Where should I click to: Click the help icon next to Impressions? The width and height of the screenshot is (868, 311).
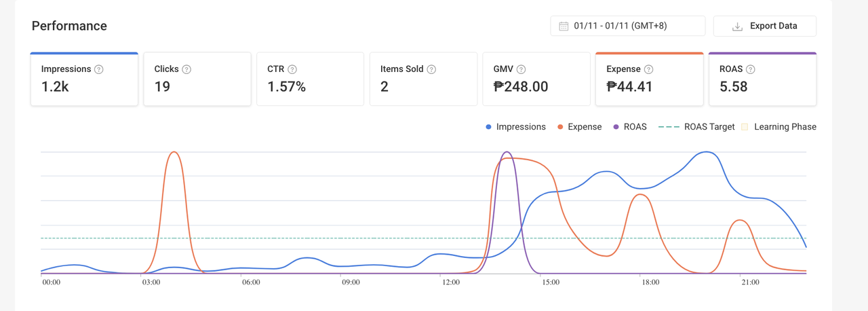[99, 69]
